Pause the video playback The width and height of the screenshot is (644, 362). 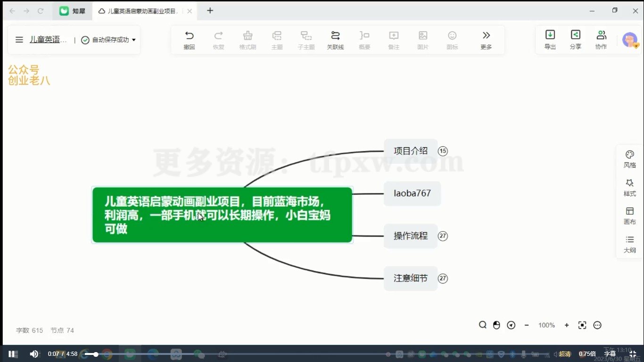pyautogui.click(x=13, y=354)
